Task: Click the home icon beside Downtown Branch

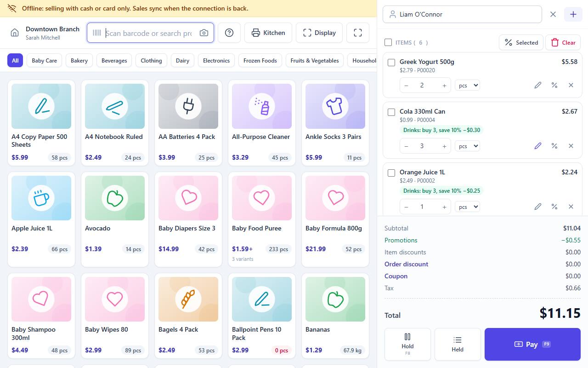Action: [x=15, y=33]
